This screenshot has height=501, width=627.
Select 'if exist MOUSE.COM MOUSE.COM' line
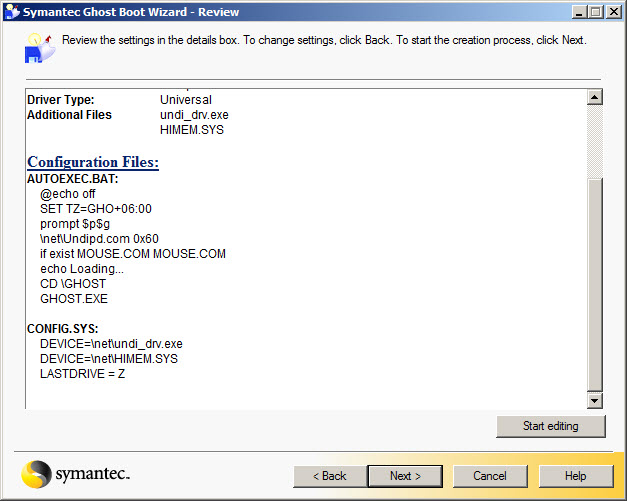pyautogui.click(x=133, y=254)
